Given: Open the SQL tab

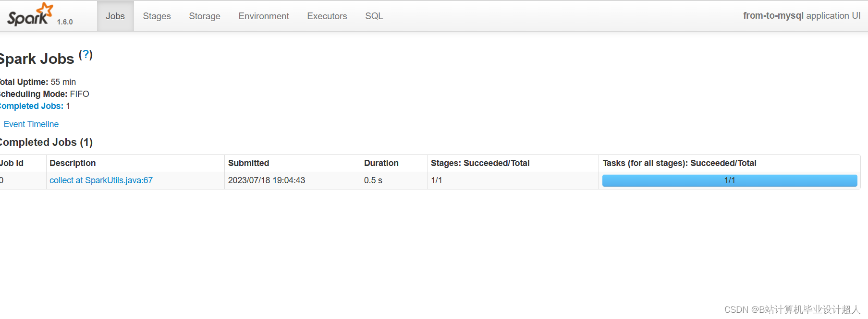Looking at the screenshot, I should [374, 16].
